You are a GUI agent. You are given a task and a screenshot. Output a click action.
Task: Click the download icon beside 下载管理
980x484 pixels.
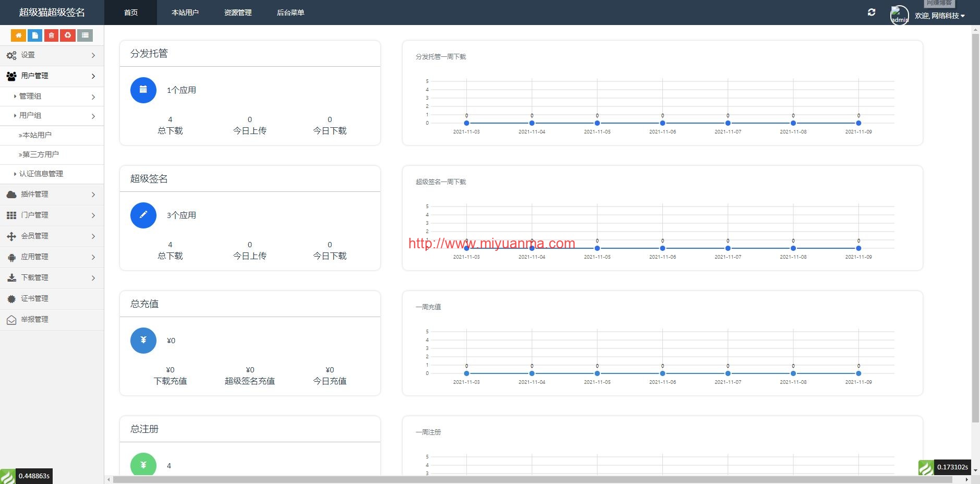pos(11,278)
